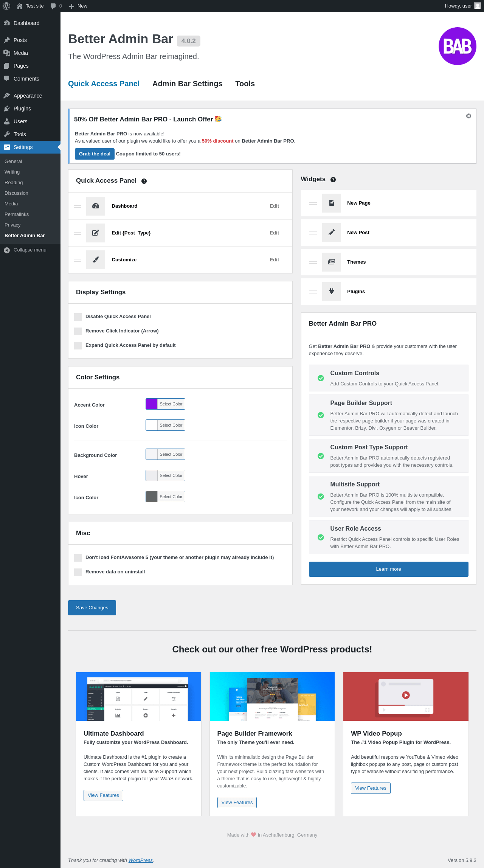Open the Tools tab
484x868 pixels.
click(245, 84)
